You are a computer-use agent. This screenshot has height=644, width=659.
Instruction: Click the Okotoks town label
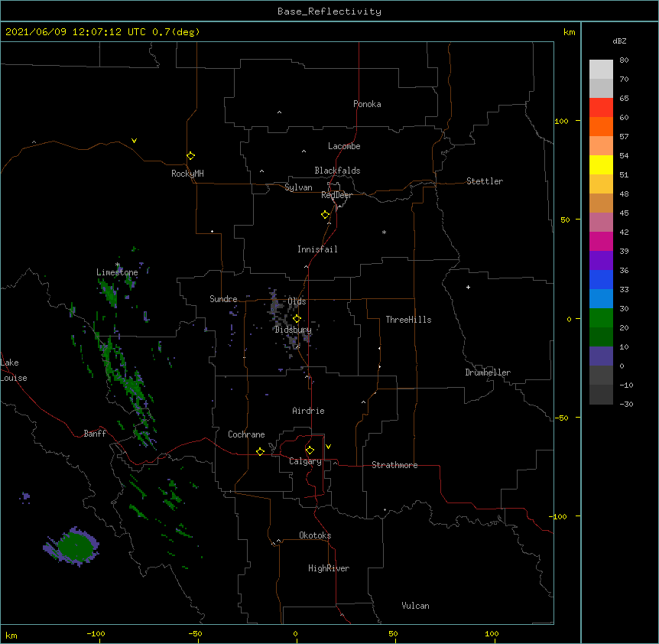(315, 535)
